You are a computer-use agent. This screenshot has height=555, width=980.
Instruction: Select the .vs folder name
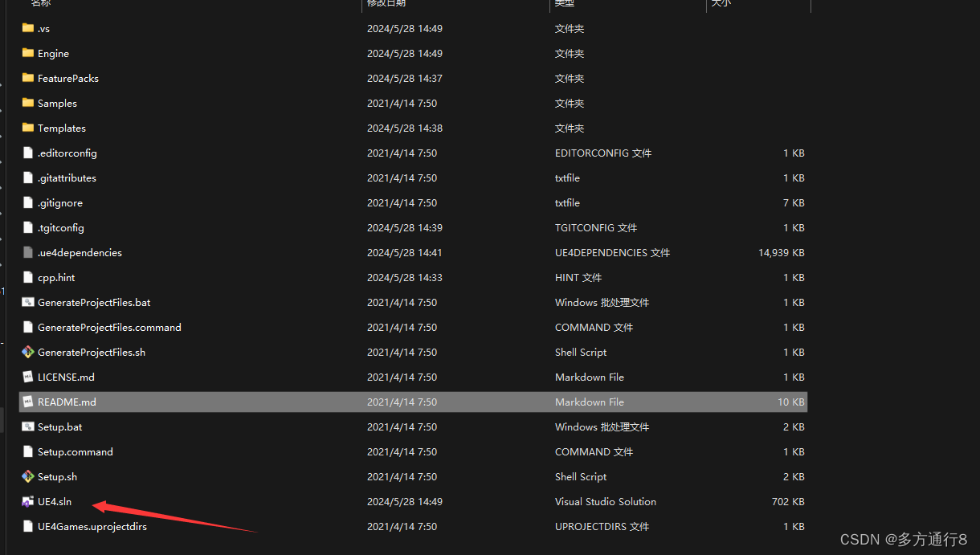43,29
